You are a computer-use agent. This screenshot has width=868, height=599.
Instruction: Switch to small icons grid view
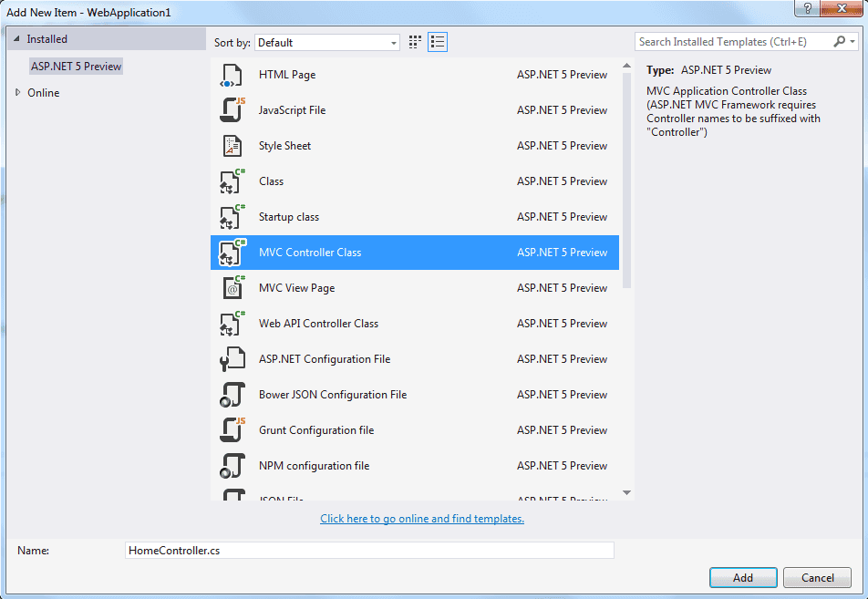(416, 42)
